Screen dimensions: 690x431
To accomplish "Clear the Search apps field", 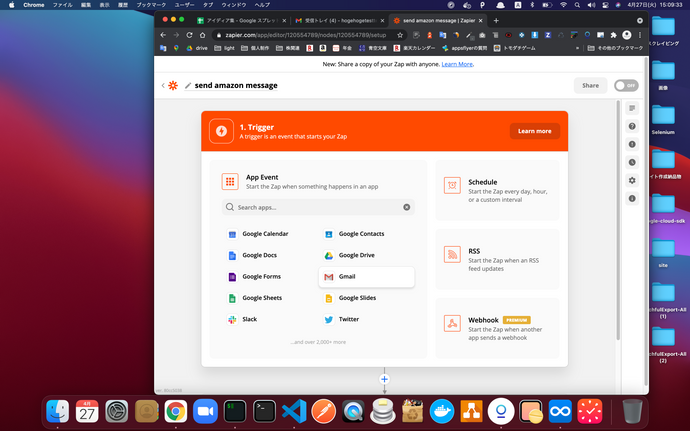I will 407,207.
